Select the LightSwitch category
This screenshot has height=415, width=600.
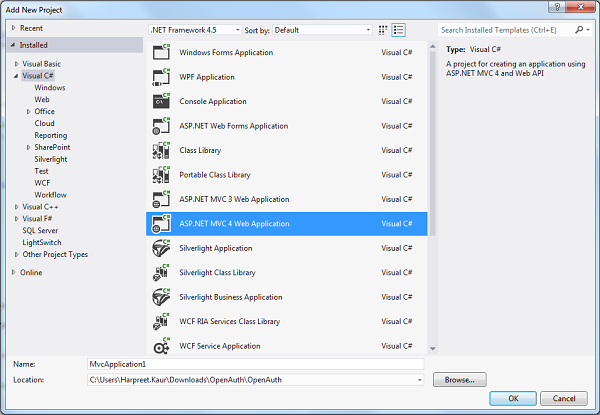click(42, 242)
